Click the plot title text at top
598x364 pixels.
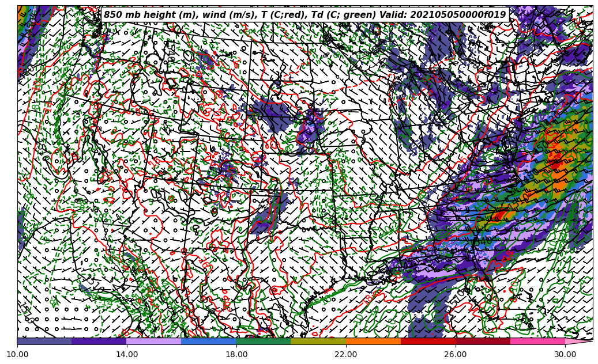point(304,15)
